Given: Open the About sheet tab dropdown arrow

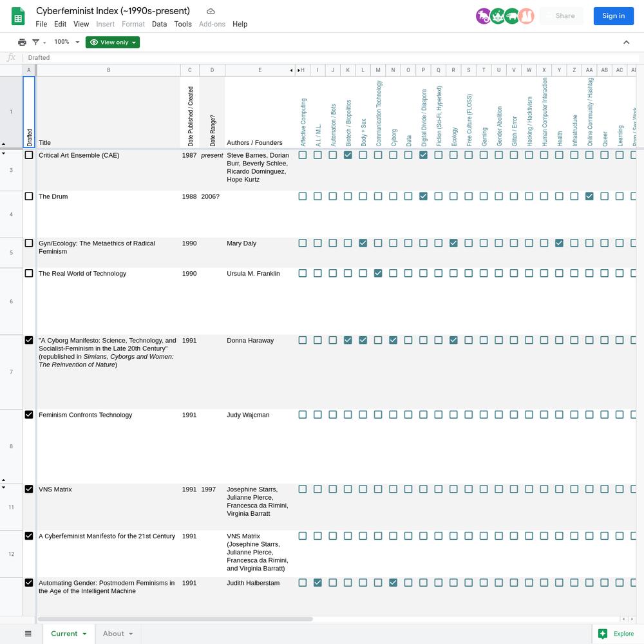Looking at the screenshot, I should click(x=131, y=634).
